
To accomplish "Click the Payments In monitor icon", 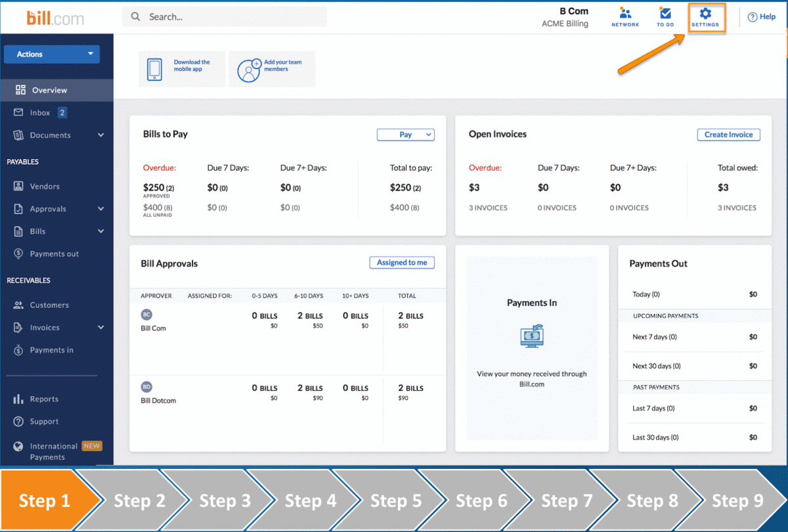I will coord(532,335).
